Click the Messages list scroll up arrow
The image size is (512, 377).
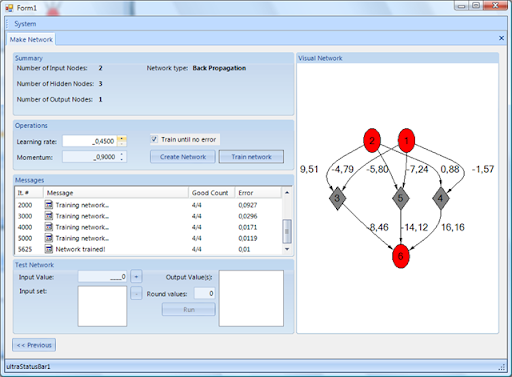(x=287, y=193)
